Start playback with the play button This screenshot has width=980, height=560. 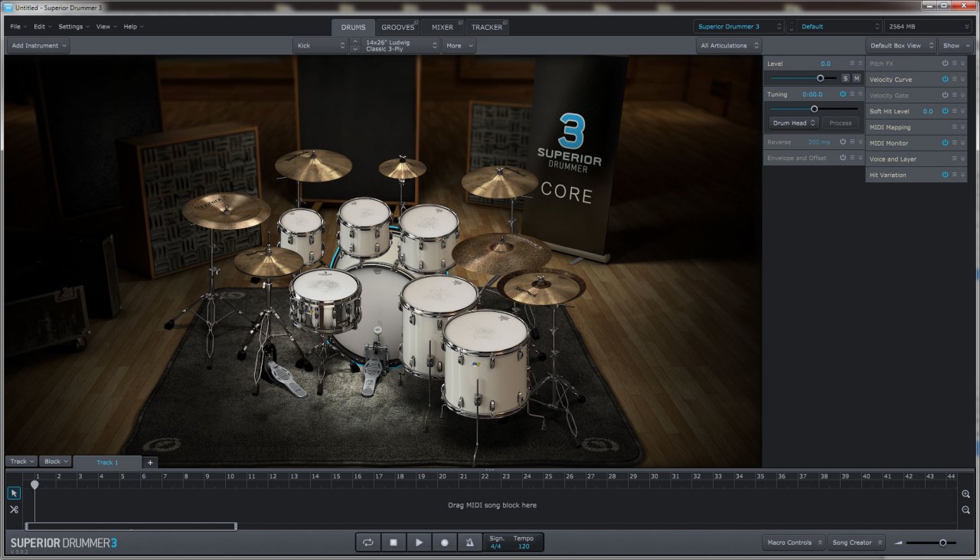[419, 542]
